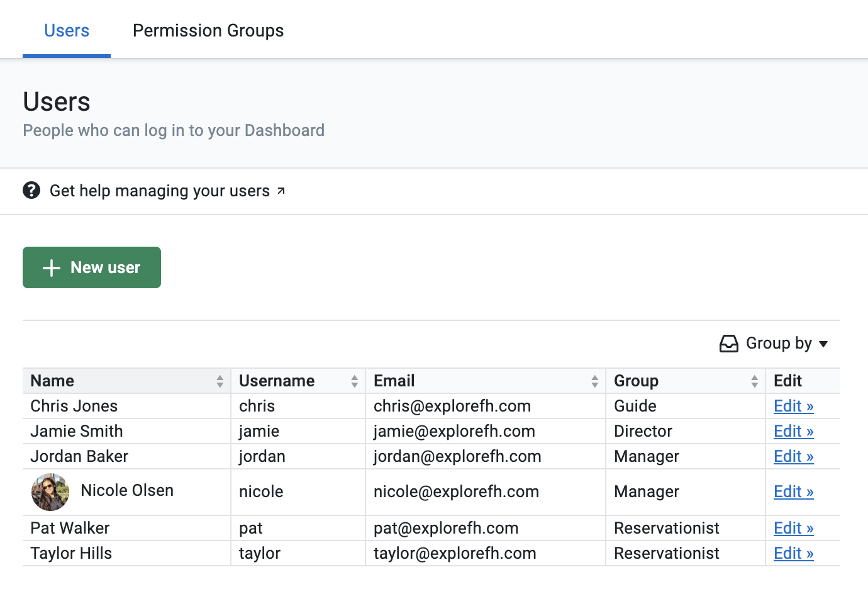The height and width of the screenshot is (589, 868).
Task: Sort by Name column arrows
Action: pyautogui.click(x=220, y=381)
